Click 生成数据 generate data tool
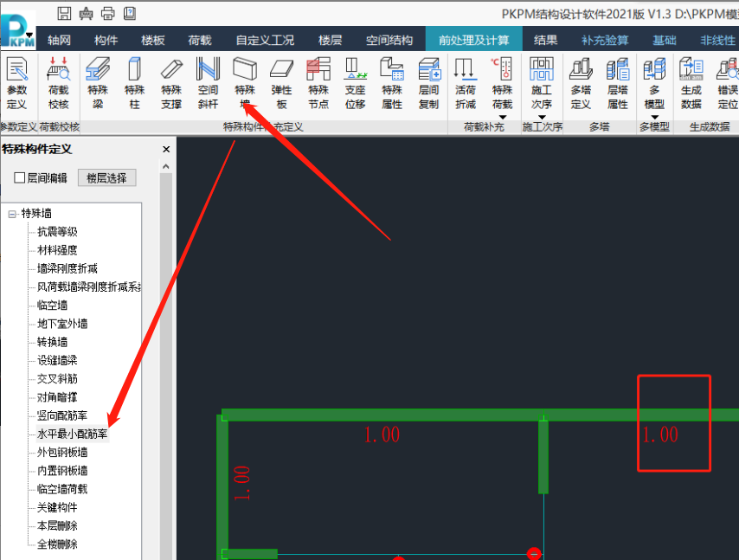Screen dimensions: 739x560 pos(691,83)
